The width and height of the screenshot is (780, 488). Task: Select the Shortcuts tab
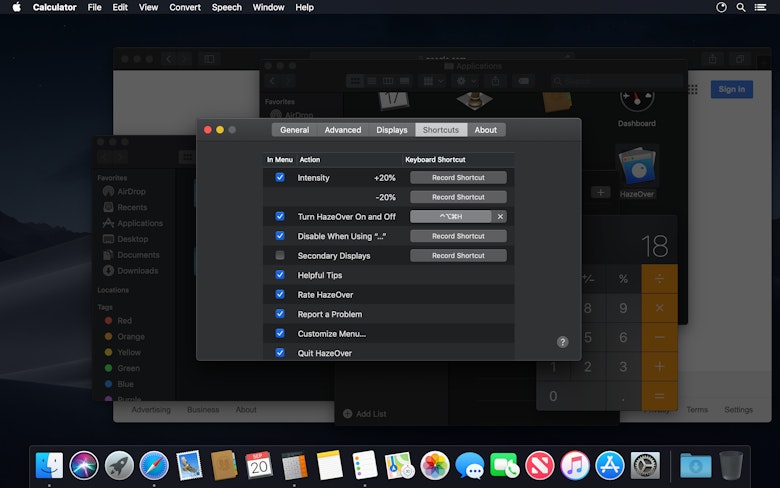(441, 130)
